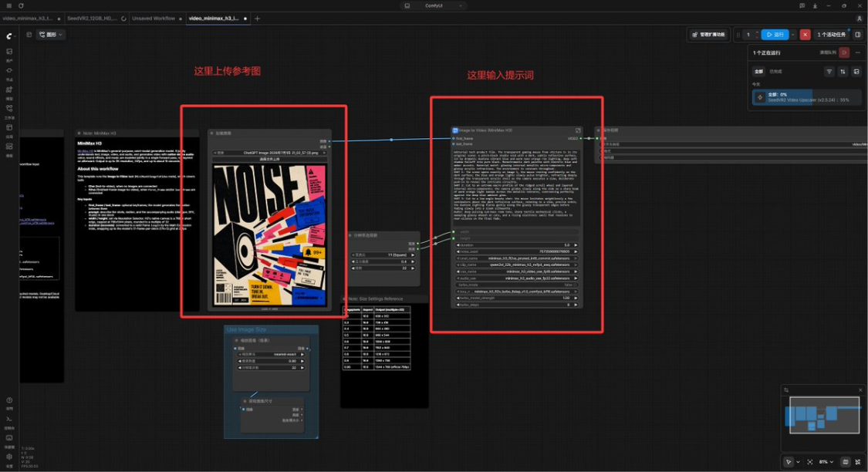
Task: Open the audio_vae model dropdown
Action: [x=516, y=278]
